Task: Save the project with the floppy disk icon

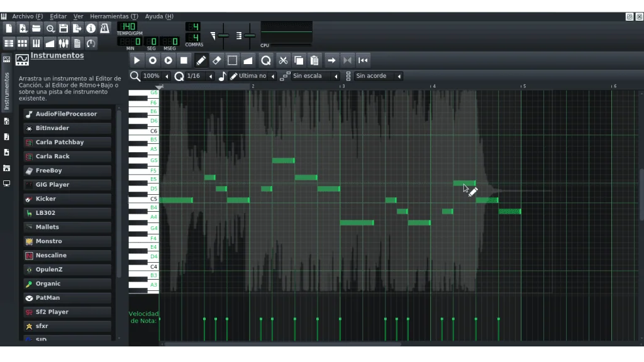Action: [64, 28]
